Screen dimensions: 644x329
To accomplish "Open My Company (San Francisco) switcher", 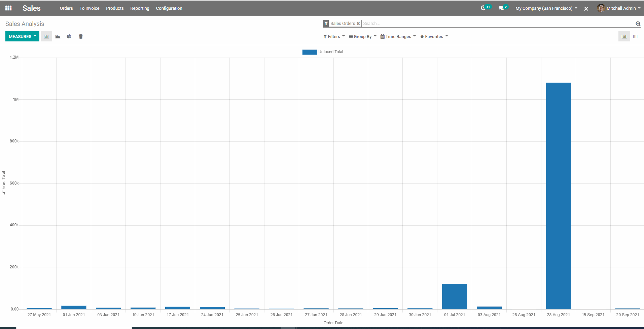I will 546,8.
